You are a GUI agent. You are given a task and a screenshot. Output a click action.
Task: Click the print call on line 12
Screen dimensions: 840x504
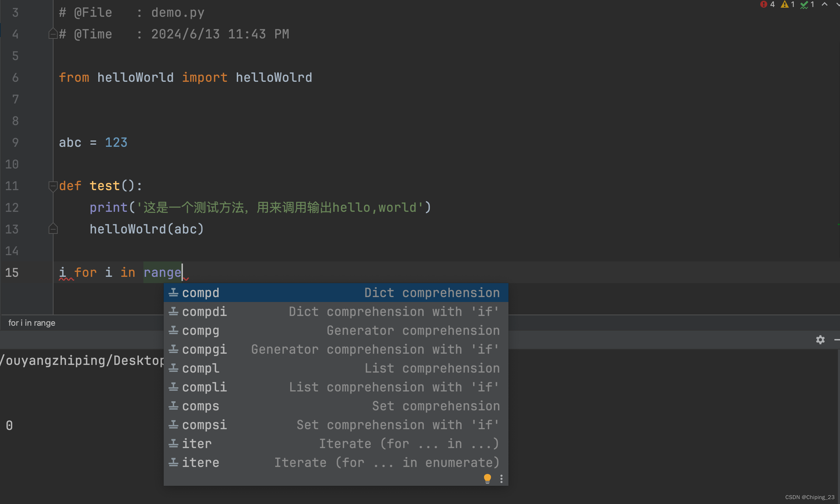coord(108,207)
